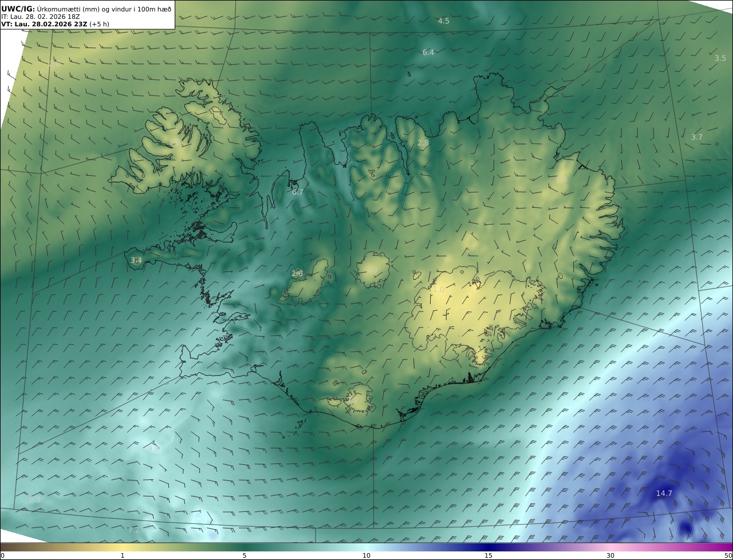Screen dimensions: 733x560
Task: Click the valid time line 'VT: Lau. 28.02.2026 23Z'
Action: pyautogui.click(x=45, y=24)
